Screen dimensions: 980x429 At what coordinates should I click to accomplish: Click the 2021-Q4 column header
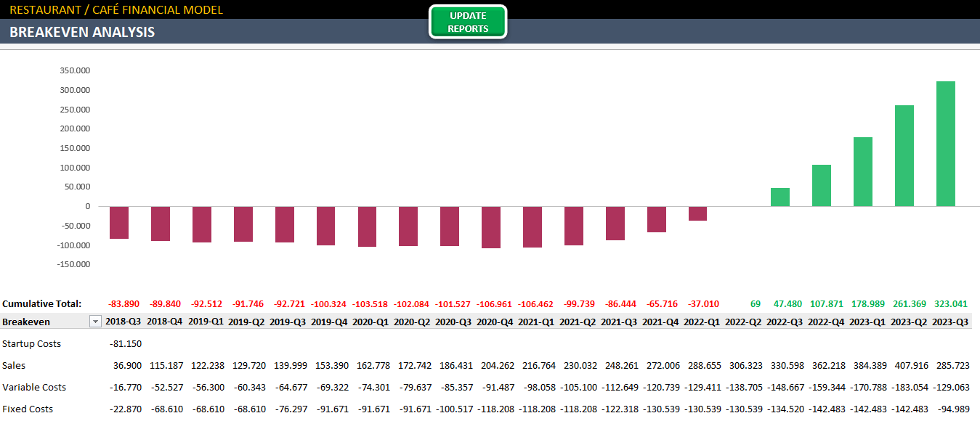(x=662, y=322)
